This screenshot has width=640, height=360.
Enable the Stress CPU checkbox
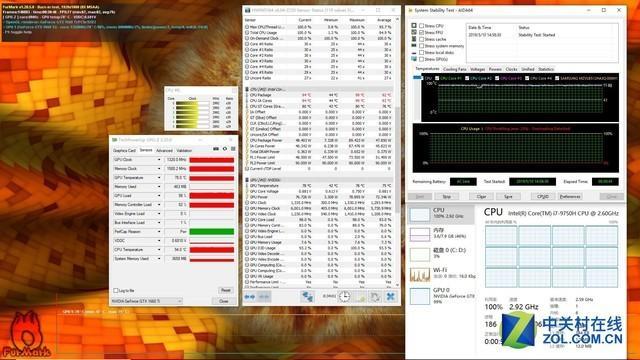pyautogui.click(x=422, y=26)
